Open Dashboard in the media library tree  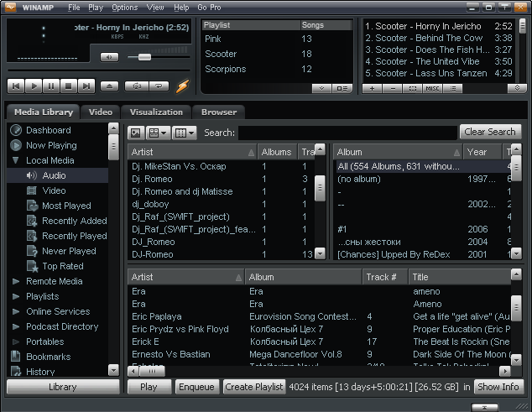(49, 130)
